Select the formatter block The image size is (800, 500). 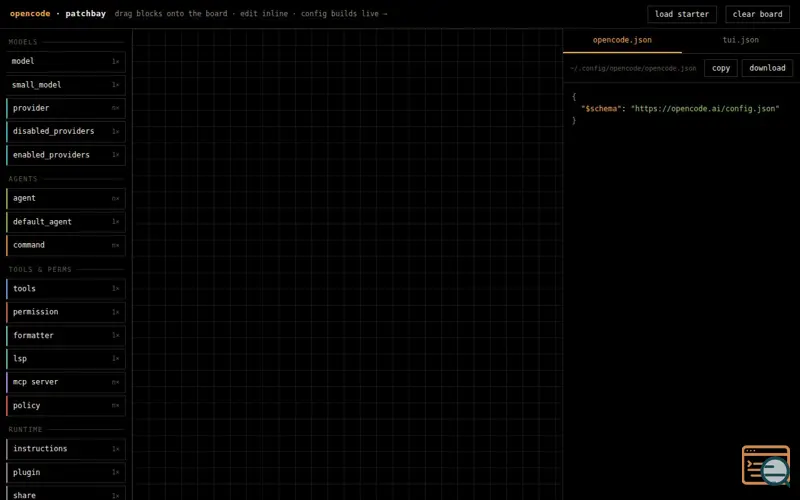(x=66, y=335)
